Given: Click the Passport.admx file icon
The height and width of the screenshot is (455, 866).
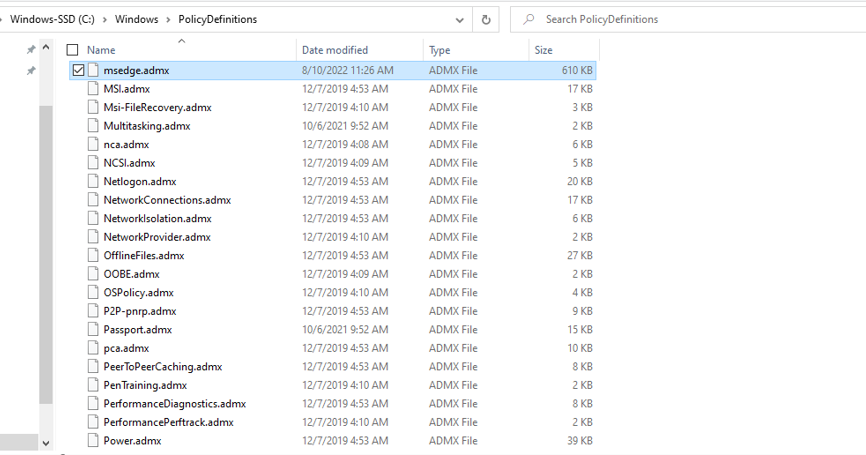Looking at the screenshot, I should pos(94,329).
